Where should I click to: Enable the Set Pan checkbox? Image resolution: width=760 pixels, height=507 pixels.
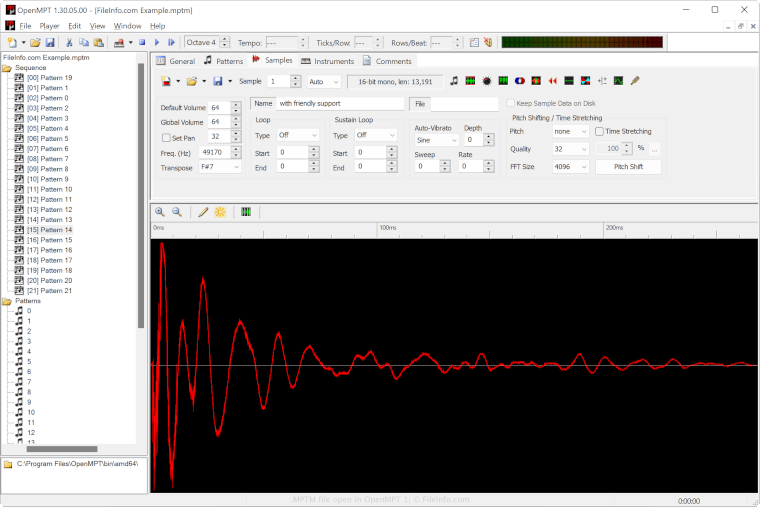(x=166, y=137)
